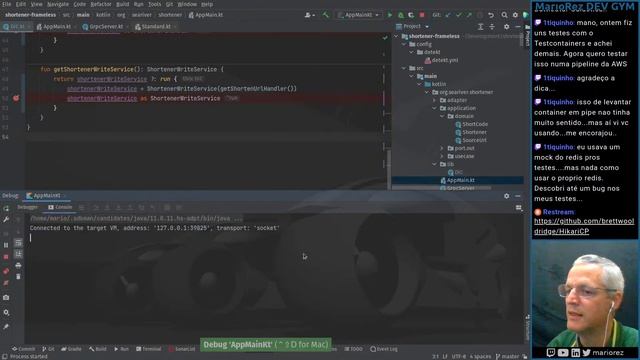
Task: Open the Navigate menu
Action: (58, 4)
